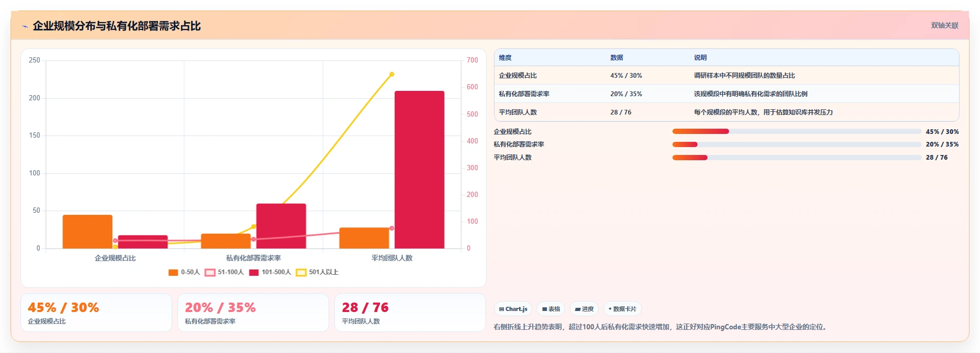Image resolution: width=980 pixels, height=353 pixels.
Task: Click the yellow line's top data point
Action: point(392,74)
